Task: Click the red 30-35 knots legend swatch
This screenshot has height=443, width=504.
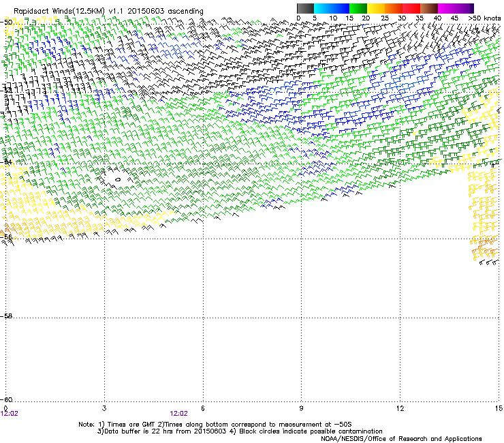Action: click(x=411, y=8)
